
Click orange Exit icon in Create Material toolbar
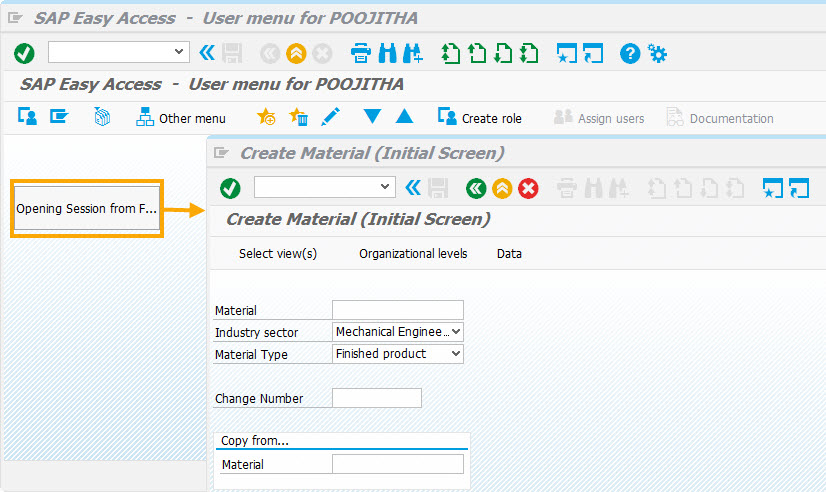point(502,188)
